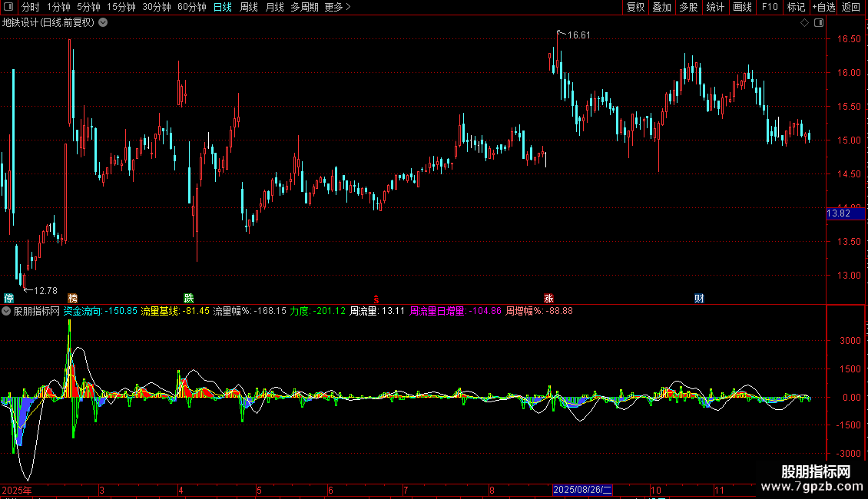Switch to the 1分钟 period tab
Screen dimensions: 868x499
click(x=58, y=7)
